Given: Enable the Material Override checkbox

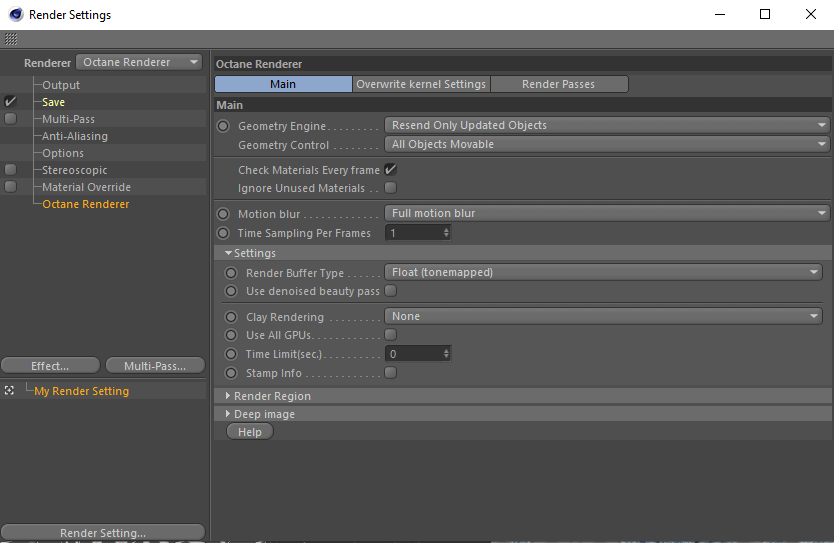Looking at the screenshot, I should [10, 187].
